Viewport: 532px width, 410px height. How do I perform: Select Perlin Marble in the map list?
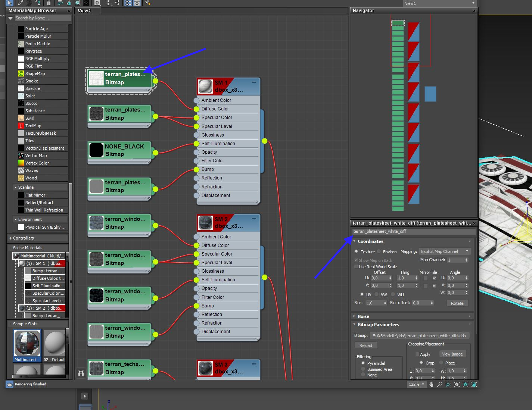37,44
